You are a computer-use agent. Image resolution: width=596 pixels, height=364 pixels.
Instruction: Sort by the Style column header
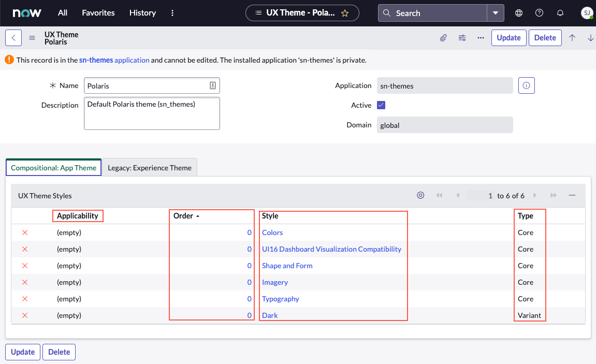[x=270, y=216]
